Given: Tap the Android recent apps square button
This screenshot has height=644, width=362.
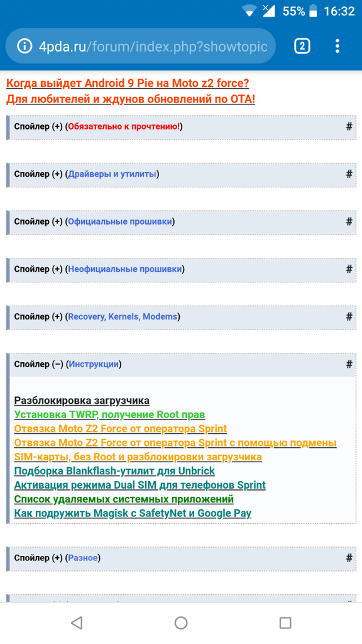Looking at the screenshot, I should click(285, 623).
